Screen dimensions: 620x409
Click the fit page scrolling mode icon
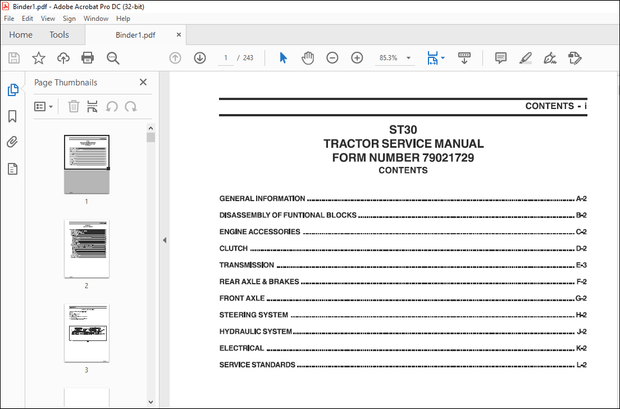pos(432,58)
